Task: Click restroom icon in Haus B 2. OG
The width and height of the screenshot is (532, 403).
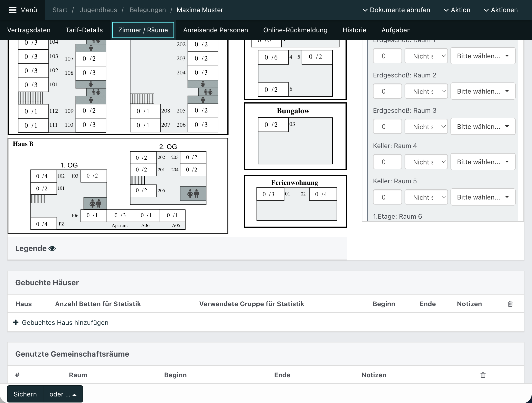Action: point(193,194)
